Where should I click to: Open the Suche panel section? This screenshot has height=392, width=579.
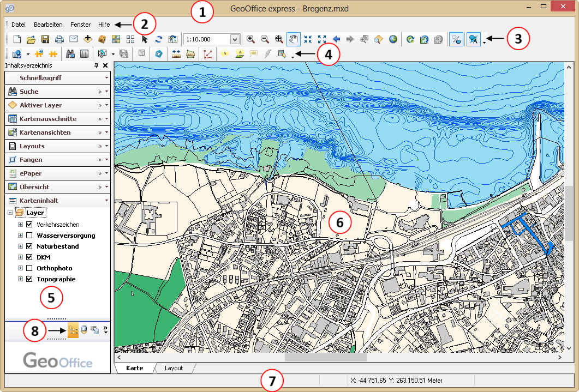click(29, 92)
